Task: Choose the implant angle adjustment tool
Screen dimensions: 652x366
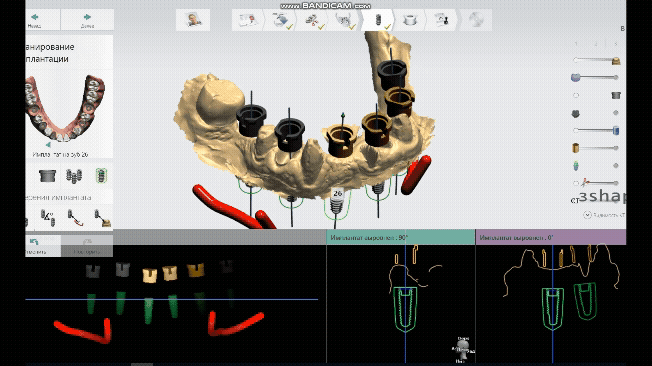Action: (47, 218)
